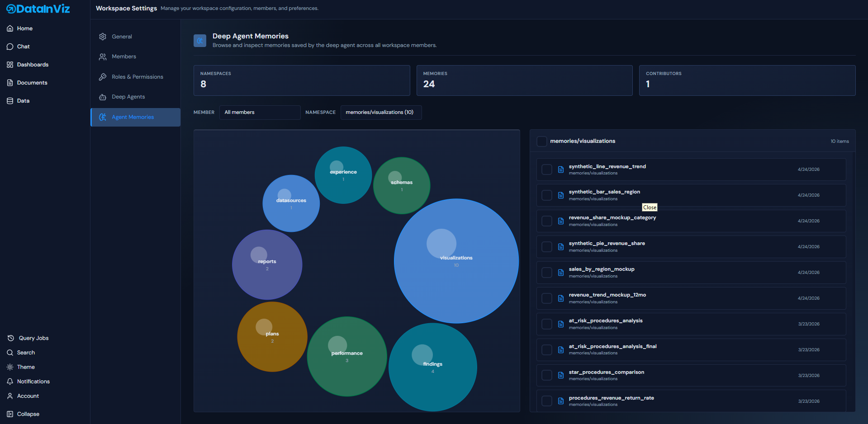Viewport: 868px width, 424px height.
Task: Click file icon of at_risk_procedures_analysis_final
Action: 561,350
